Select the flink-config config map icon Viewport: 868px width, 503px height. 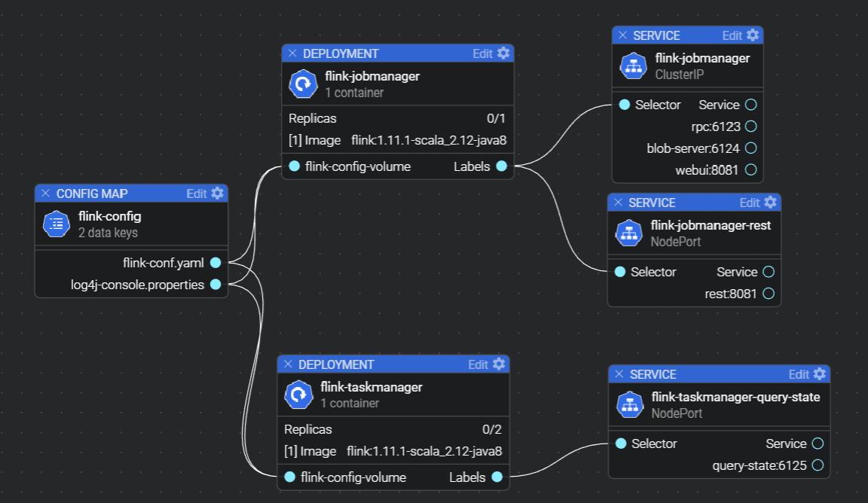point(57,224)
